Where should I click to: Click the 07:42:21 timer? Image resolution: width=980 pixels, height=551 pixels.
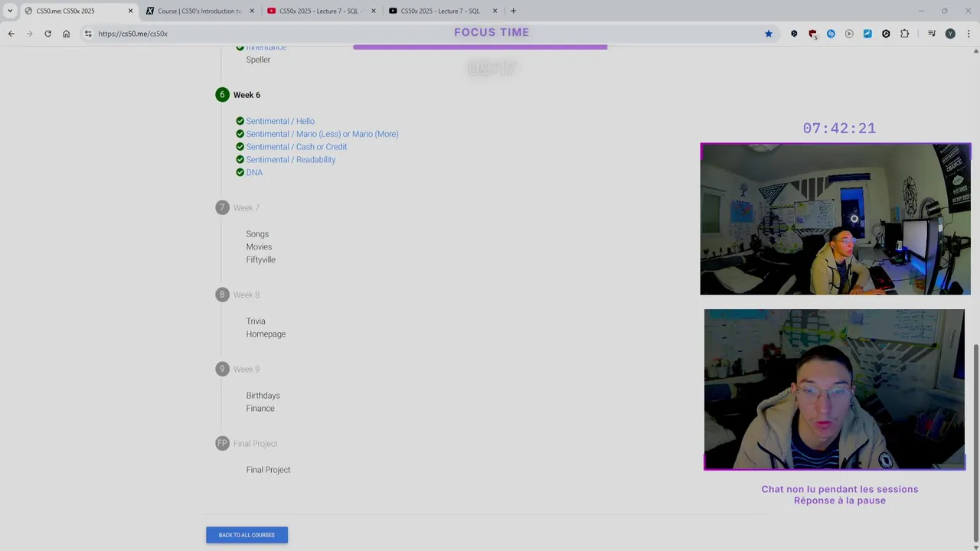coord(839,129)
